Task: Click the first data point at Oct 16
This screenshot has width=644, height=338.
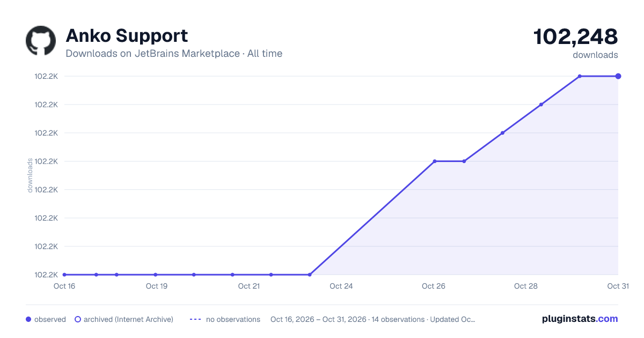Action: (64, 275)
